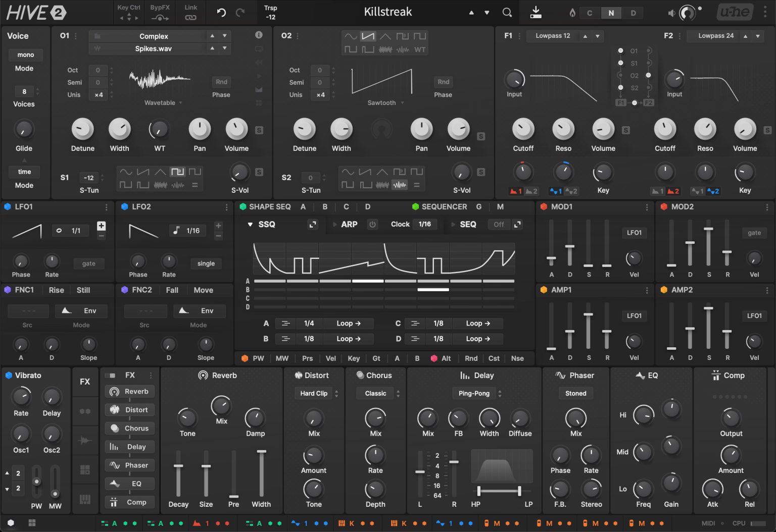Screen dimensions: 776x532
Task: Click the save preset download icon
Action: pos(536,13)
